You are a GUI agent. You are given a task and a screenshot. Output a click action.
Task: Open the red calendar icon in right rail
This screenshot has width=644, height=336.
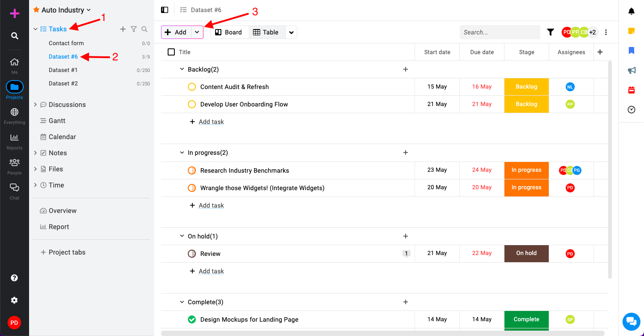pos(631,90)
